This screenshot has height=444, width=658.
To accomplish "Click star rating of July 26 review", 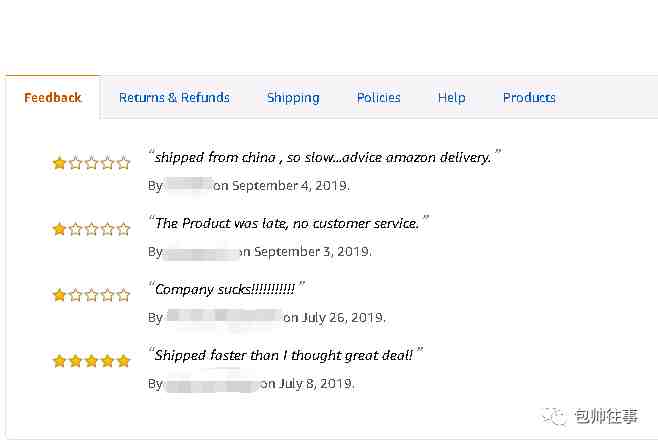I will pyautogui.click(x=91, y=295).
